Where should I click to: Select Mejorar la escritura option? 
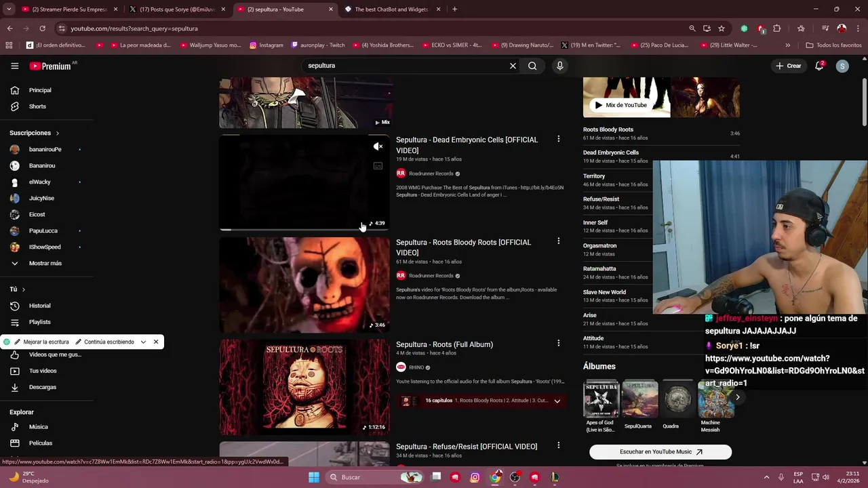pos(41,342)
